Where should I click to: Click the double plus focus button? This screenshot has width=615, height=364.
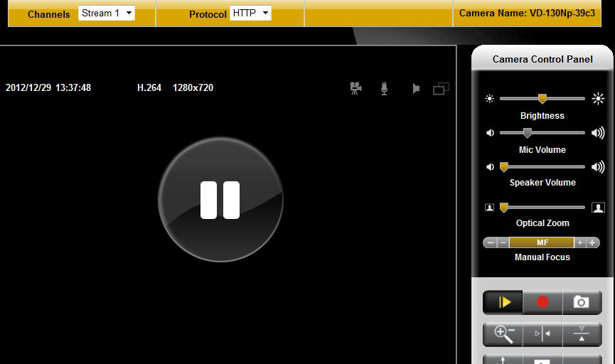[x=593, y=243]
